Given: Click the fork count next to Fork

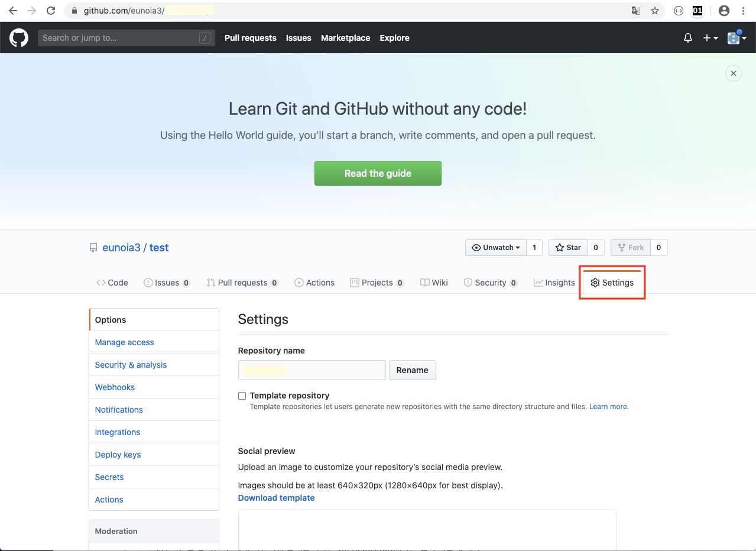Looking at the screenshot, I should click(659, 248).
